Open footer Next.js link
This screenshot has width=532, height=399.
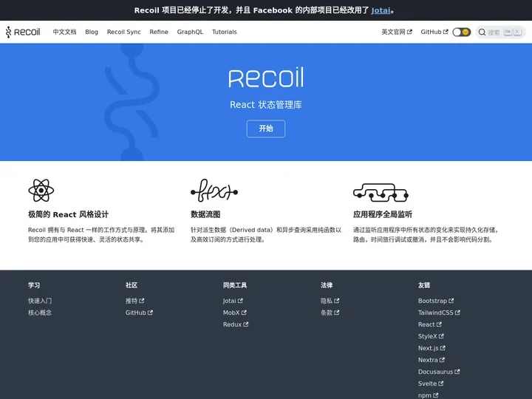pos(432,348)
